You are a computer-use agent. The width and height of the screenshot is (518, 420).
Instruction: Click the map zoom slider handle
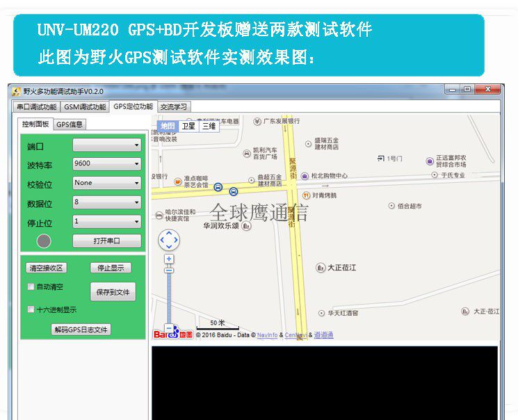coord(169,270)
